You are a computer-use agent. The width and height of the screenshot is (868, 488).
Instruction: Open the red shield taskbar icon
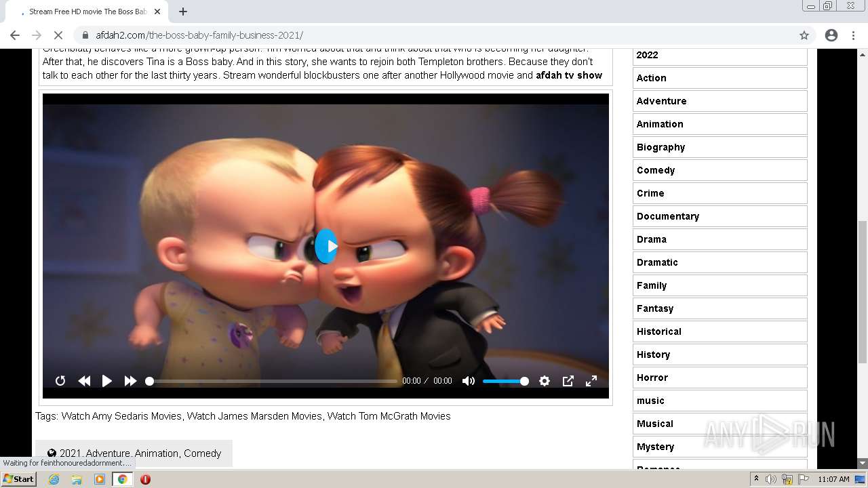point(145,479)
